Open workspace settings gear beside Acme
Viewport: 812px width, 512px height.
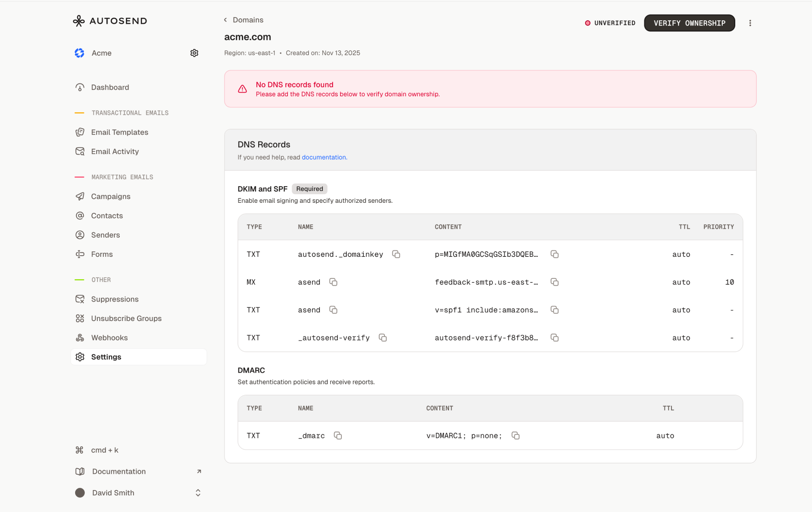[x=194, y=53]
